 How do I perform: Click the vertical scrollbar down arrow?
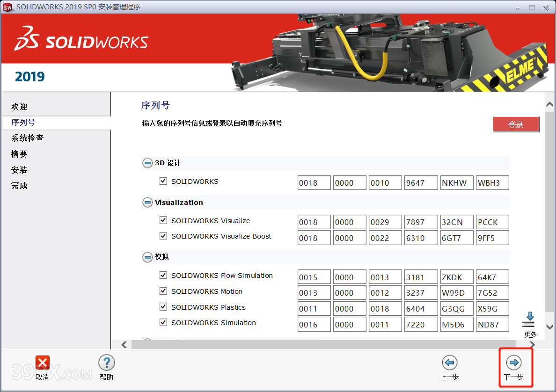point(550,327)
